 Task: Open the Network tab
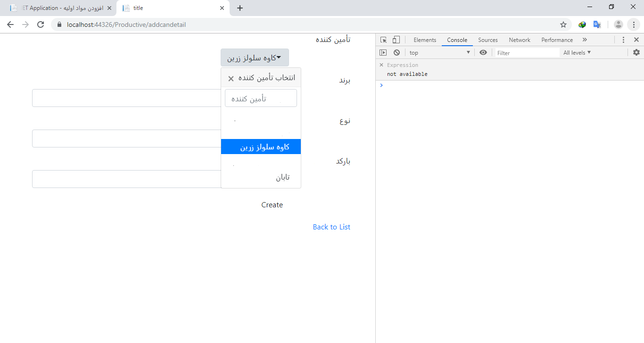point(520,40)
